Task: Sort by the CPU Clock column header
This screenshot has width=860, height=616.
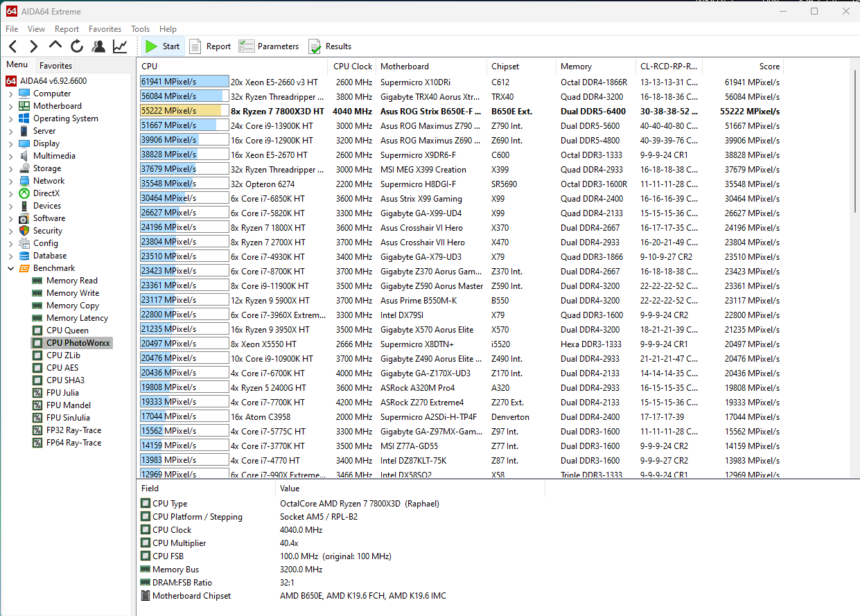Action: (x=353, y=67)
